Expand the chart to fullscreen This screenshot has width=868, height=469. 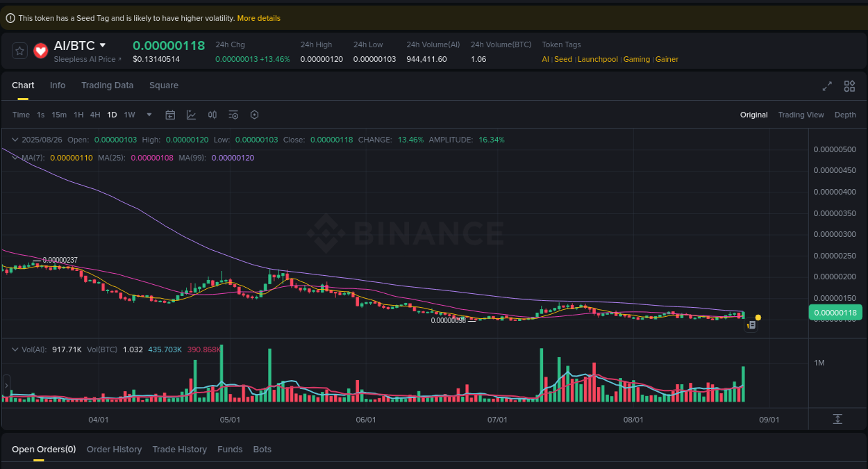click(827, 86)
